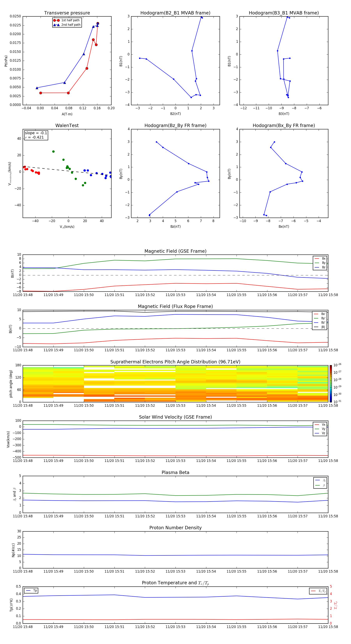Image resolution: width=351 pixels, height=644 pixels.
Task: Click the "B3(nT)" x-axis label
Action: (x=284, y=114)
